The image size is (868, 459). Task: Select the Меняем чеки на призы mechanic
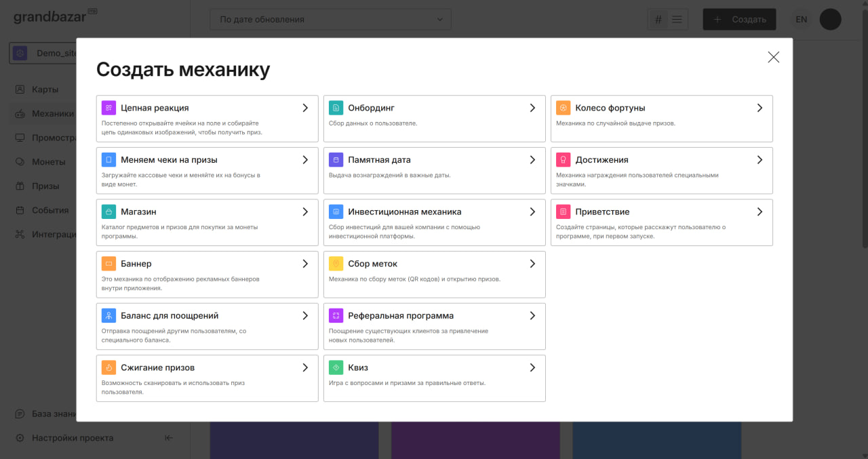[x=207, y=170]
